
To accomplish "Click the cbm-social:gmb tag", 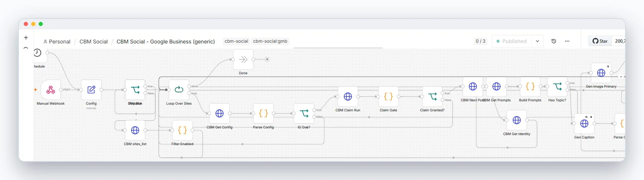I will point(270,41).
